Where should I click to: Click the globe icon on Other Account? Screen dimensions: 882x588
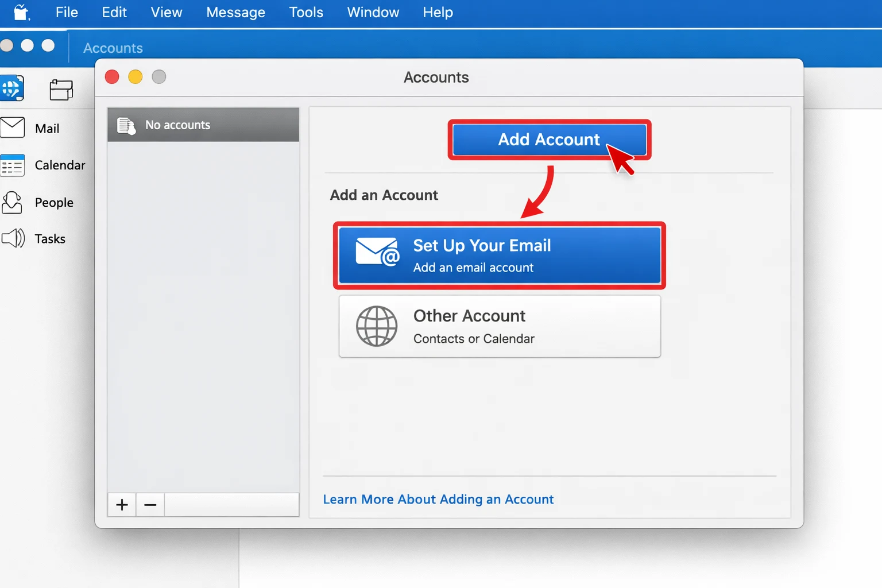pos(376,326)
